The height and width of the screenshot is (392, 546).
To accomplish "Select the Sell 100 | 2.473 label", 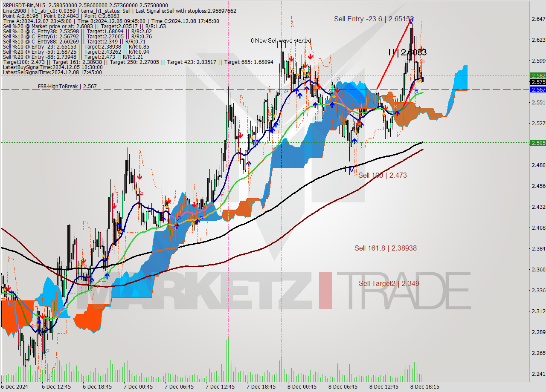I will point(382,175).
